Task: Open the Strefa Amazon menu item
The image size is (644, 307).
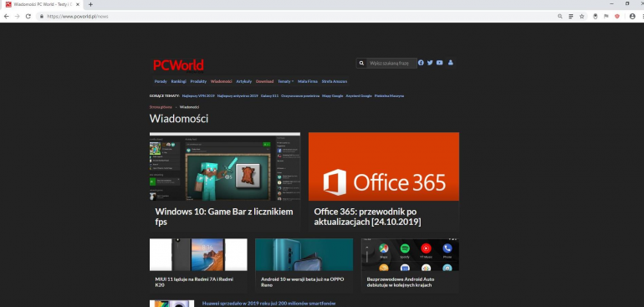Action: coord(335,81)
